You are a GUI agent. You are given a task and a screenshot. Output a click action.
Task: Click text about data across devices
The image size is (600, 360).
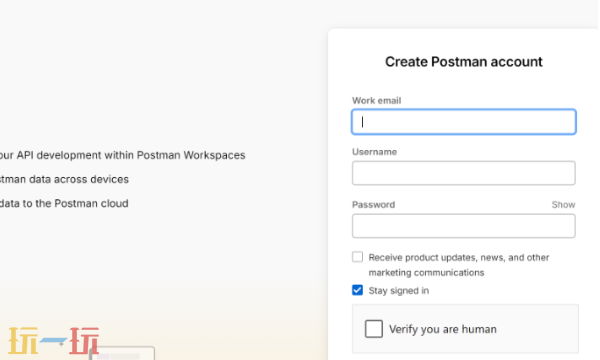64,179
